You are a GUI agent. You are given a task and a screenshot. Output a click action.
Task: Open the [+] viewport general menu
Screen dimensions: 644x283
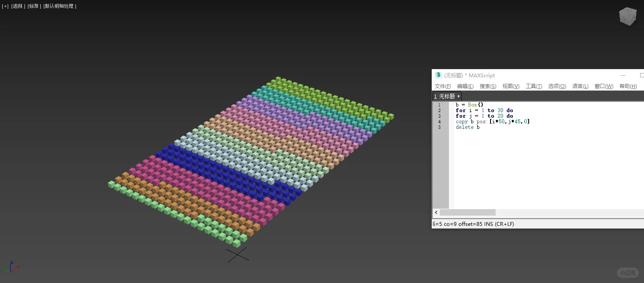pos(5,6)
